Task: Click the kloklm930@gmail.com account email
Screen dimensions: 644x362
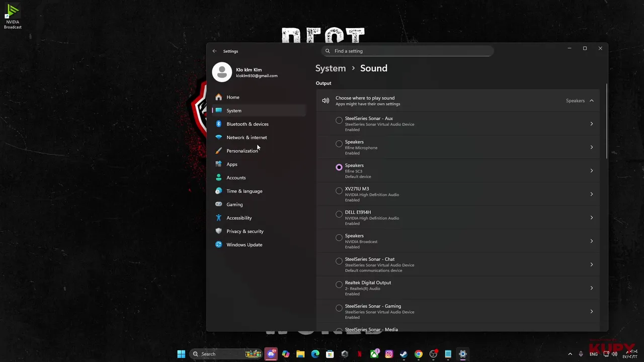Action: tap(257, 76)
